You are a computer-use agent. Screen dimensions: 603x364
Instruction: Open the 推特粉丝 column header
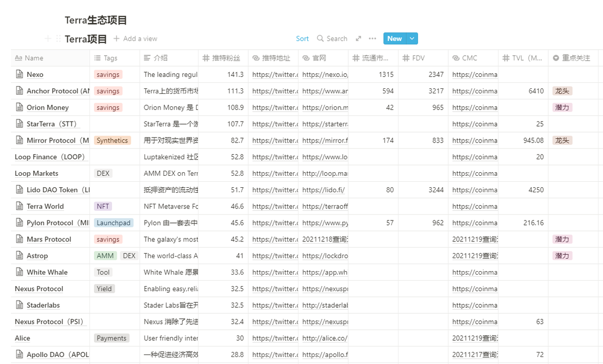[x=223, y=58]
